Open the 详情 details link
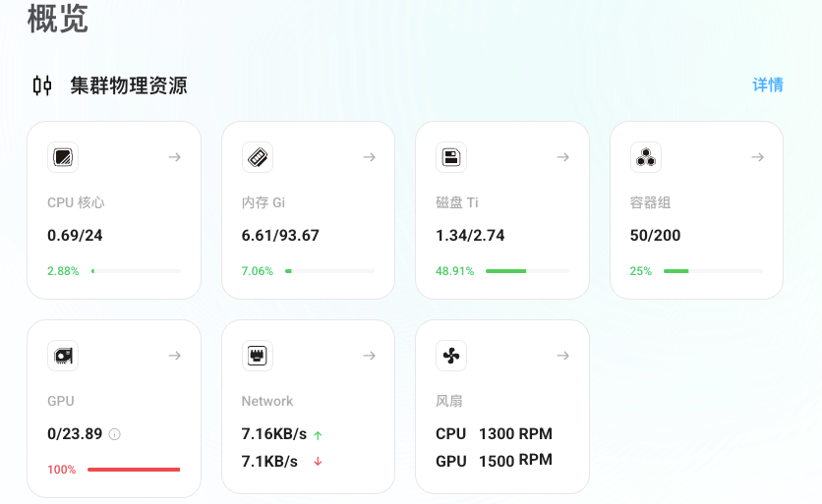Viewport: 822px width, 504px height. click(768, 84)
